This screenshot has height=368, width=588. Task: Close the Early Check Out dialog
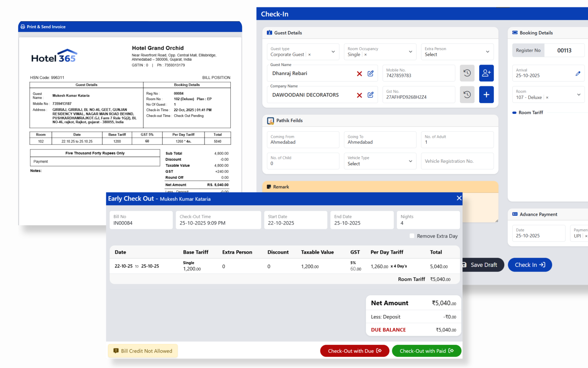(x=459, y=198)
